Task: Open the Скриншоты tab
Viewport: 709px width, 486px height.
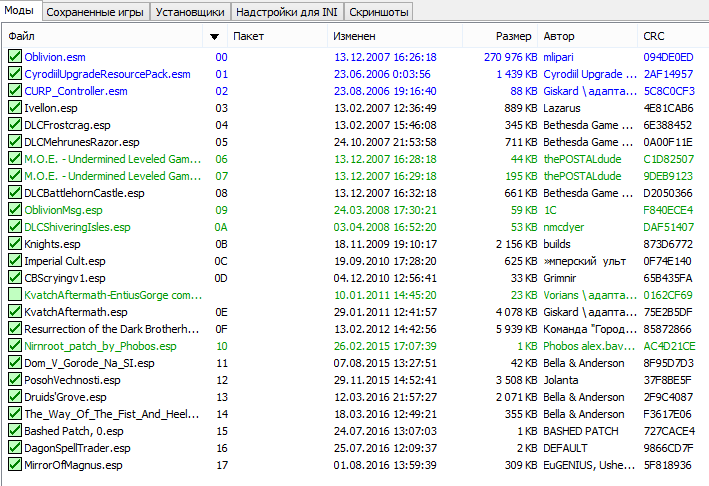Action: tap(378, 12)
